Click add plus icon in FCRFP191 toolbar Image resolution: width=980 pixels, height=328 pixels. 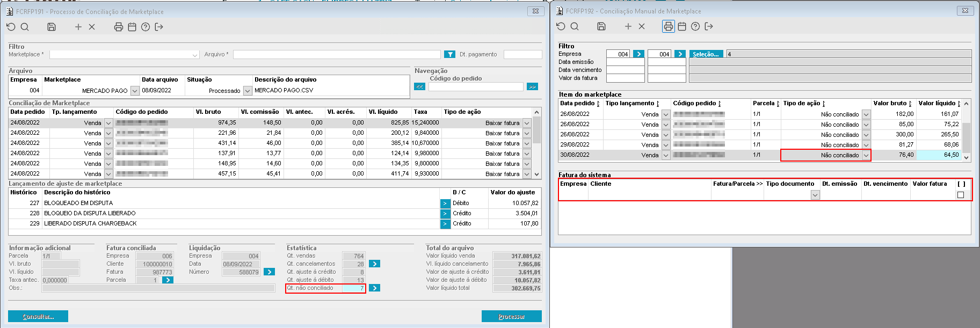pos(78,27)
